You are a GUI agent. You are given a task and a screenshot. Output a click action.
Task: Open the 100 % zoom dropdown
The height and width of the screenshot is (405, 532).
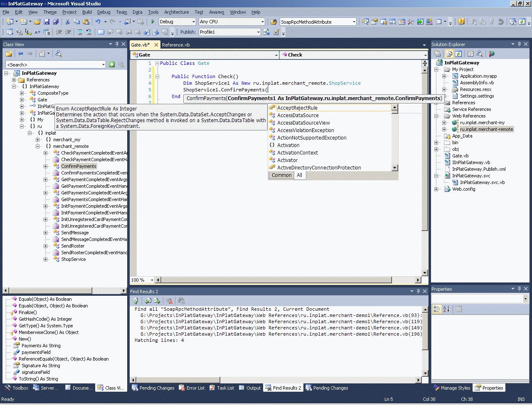(x=152, y=280)
